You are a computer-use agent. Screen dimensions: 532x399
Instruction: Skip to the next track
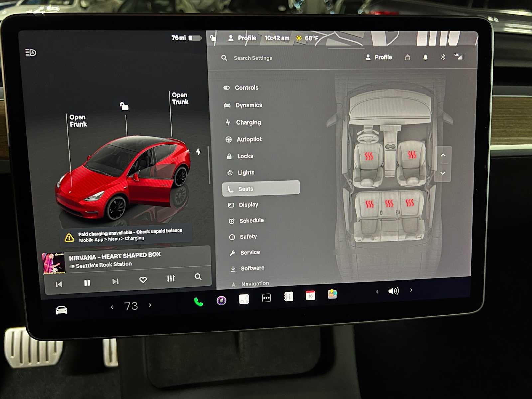point(115,281)
